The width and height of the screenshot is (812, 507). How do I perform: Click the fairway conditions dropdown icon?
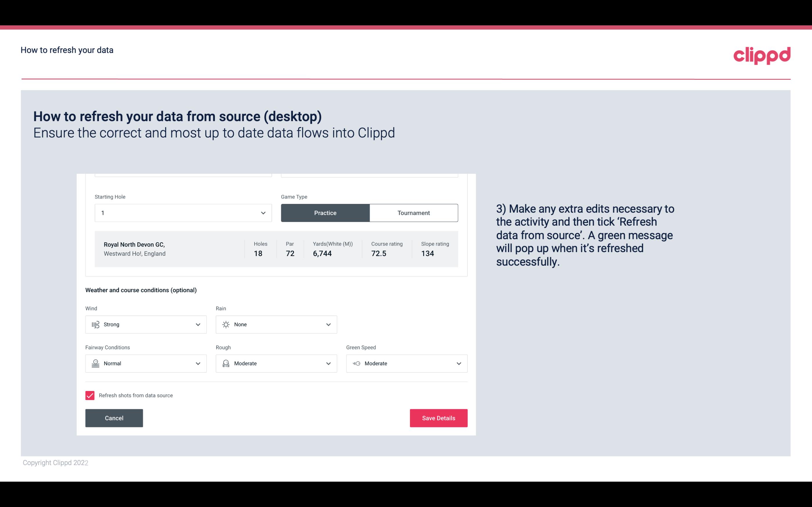pos(198,363)
